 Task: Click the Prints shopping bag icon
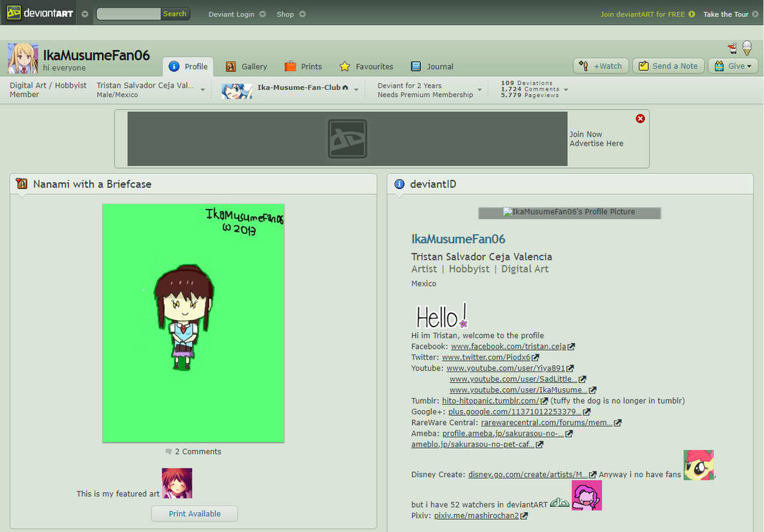290,66
